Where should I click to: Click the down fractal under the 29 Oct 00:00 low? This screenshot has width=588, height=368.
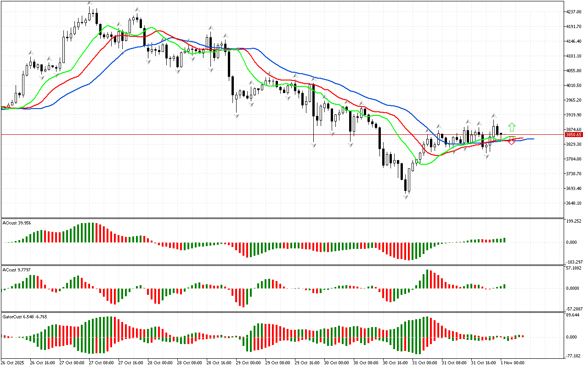(237, 116)
